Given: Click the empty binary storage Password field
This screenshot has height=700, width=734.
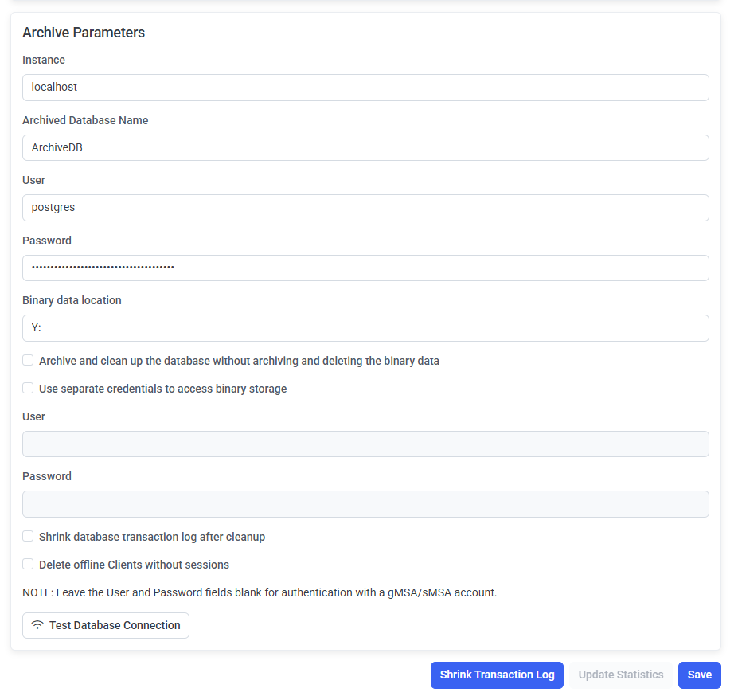Looking at the screenshot, I should click(x=365, y=504).
